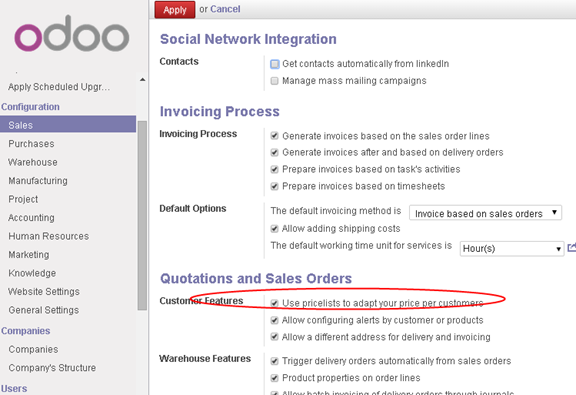Open Purchases configuration

tap(31, 144)
